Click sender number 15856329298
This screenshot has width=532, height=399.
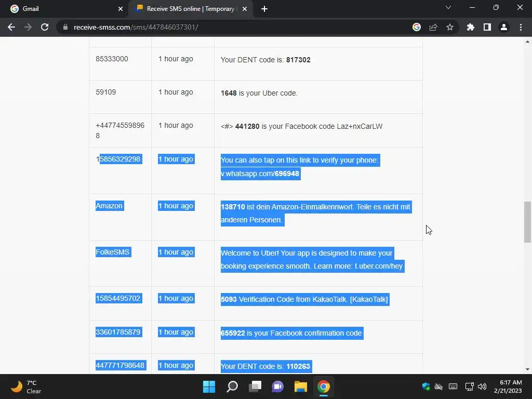pyautogui.click(x=118, y=159)
